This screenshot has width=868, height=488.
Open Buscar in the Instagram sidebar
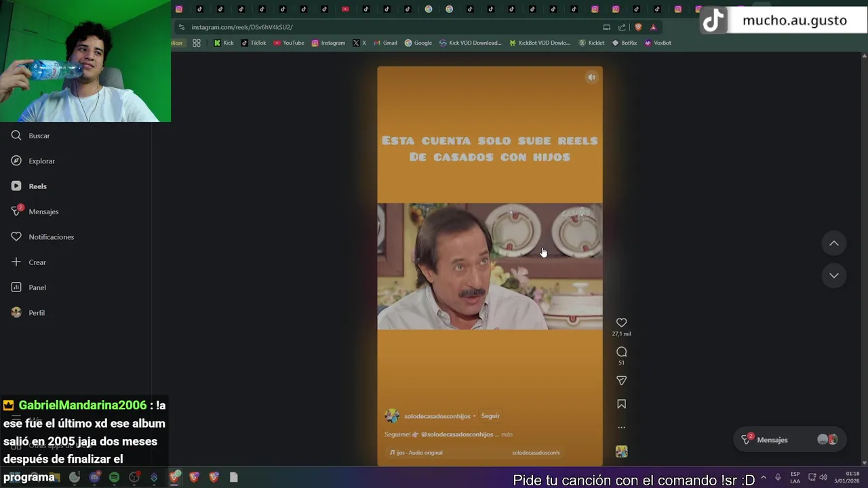[31, 136]
